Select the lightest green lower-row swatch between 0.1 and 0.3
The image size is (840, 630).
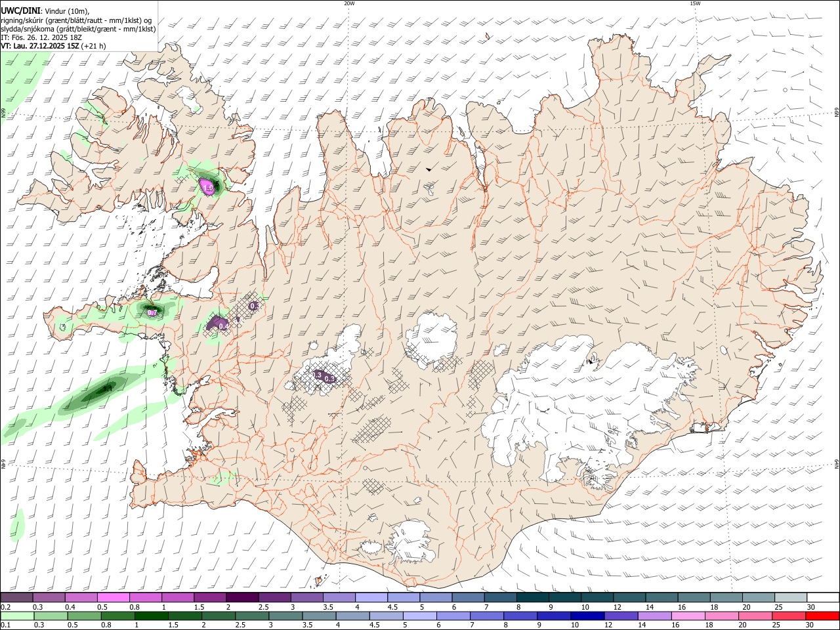pos(17,616)
